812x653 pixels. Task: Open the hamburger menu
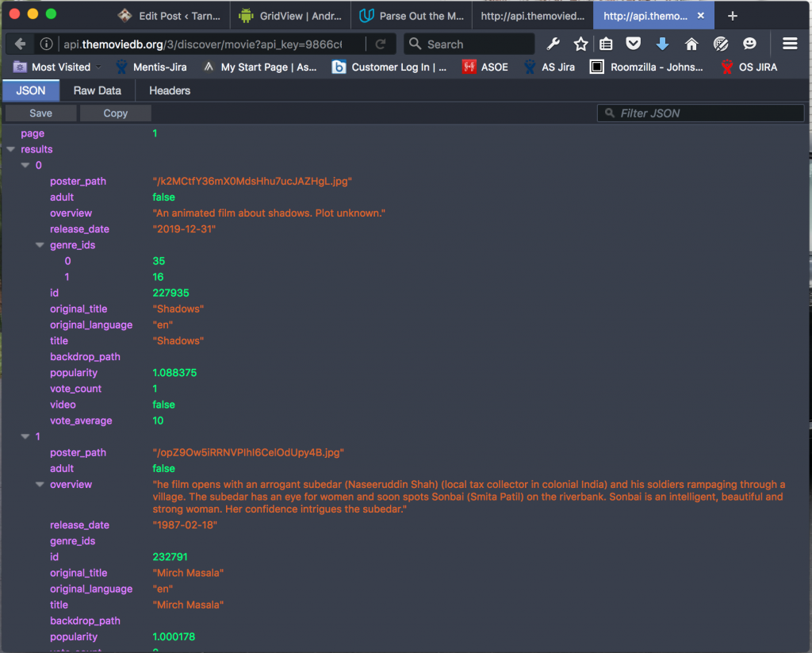click(790, 44)
